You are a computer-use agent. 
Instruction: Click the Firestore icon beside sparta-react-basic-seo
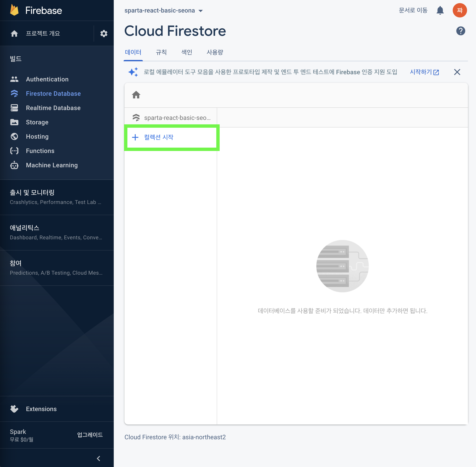[x=136, y=118]
